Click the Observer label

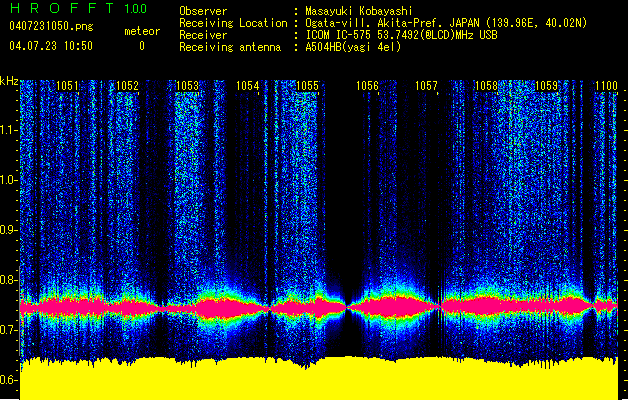(203, 11)
